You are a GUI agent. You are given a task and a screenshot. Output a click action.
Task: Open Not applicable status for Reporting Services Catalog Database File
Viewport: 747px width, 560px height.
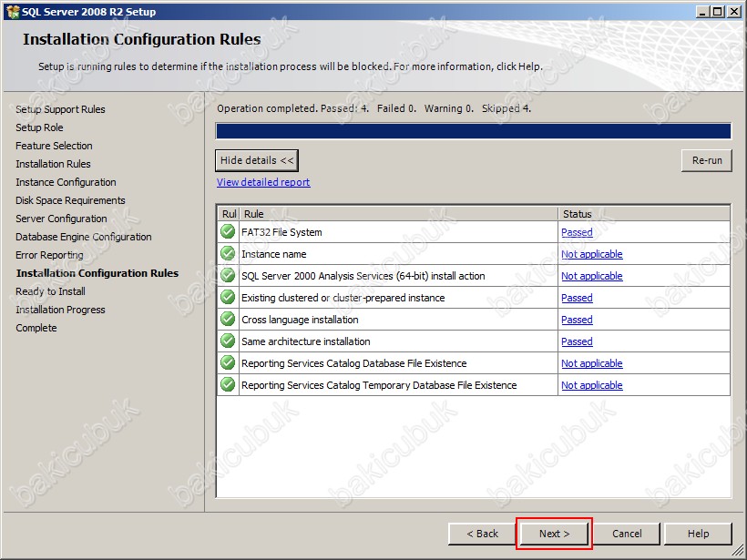[x=592, y=364]
